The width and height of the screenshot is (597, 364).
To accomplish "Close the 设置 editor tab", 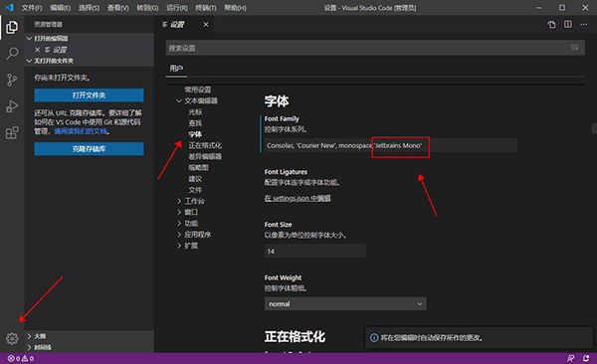I will [x=206, y=25].
